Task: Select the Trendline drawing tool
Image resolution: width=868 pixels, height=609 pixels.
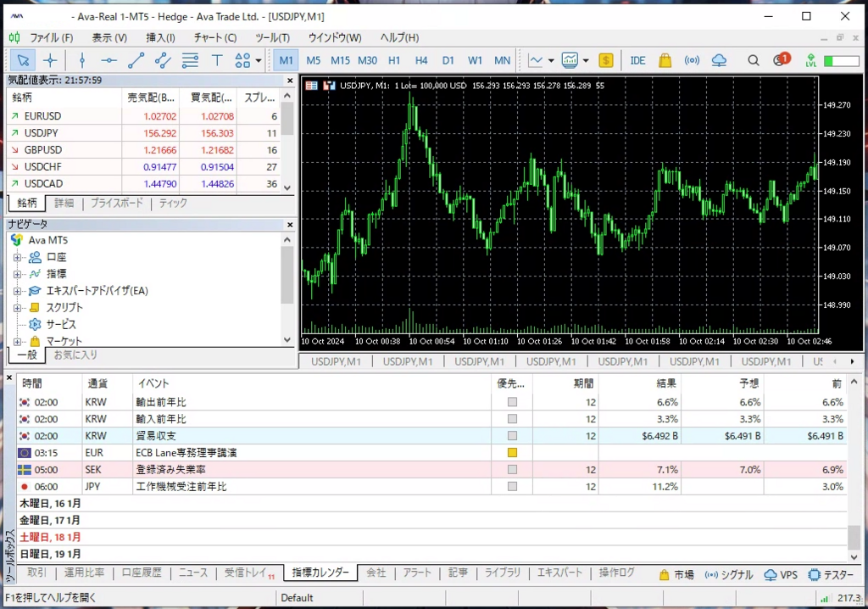Action: click(x=134, y=60)
